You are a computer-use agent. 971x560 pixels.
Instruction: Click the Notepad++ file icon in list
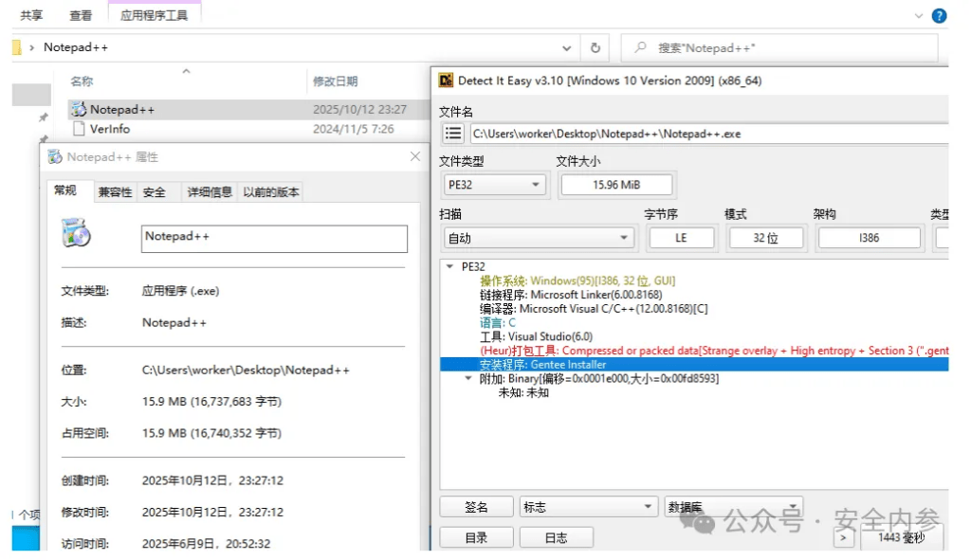tap(78, 110)
